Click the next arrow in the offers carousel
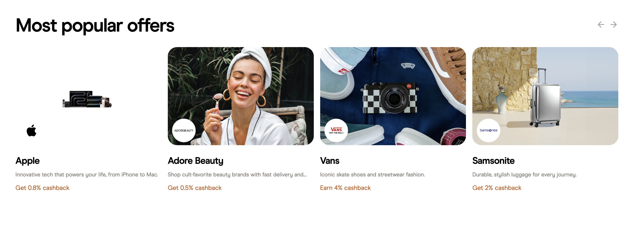 613,25
